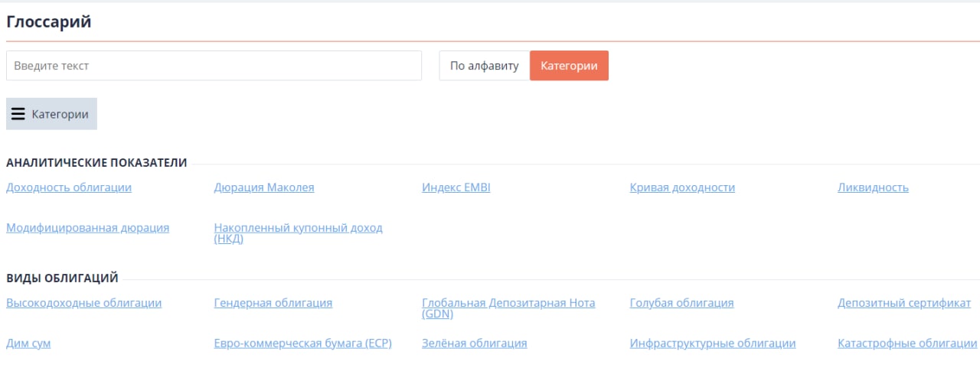
Task: Click the hamburger icon beside Категории
Action: pyautogui.click(x=18, y=114)
